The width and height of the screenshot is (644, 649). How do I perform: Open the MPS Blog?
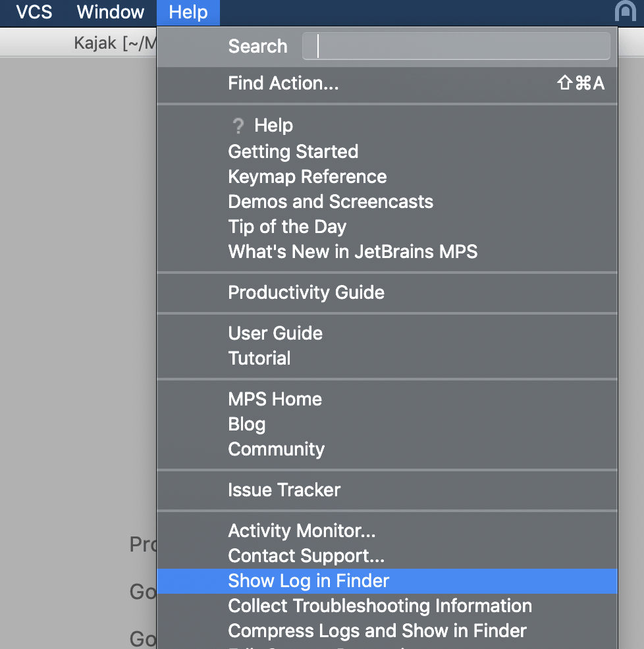click(247, 424)
